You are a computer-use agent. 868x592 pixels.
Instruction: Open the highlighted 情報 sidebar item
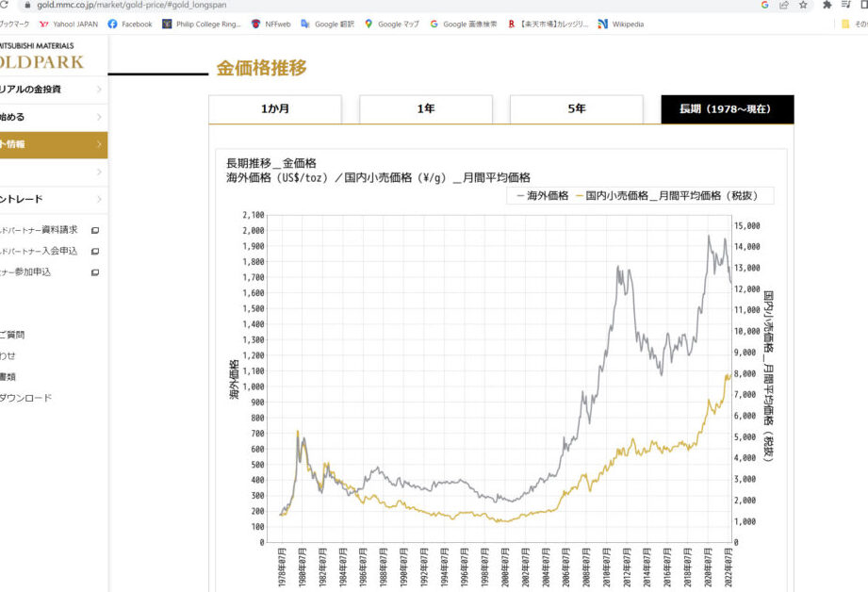pos(53,144)
